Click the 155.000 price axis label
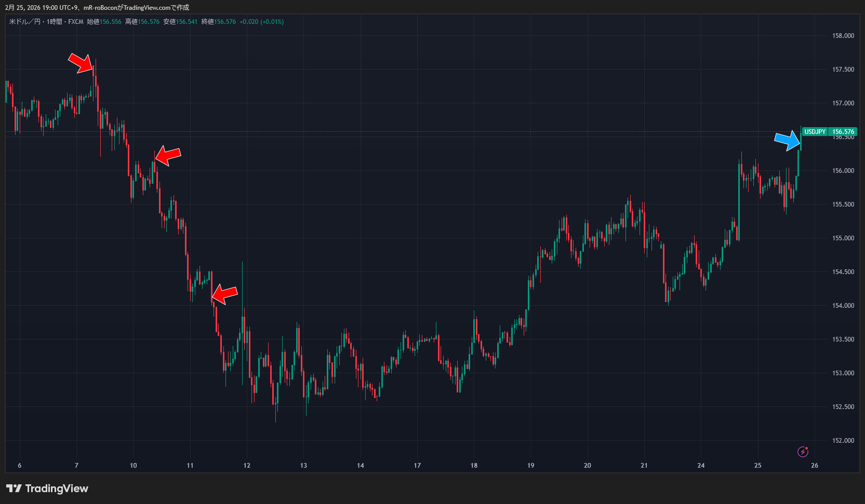Viewport: 865px width, 504px height. (x=843, y=238)
